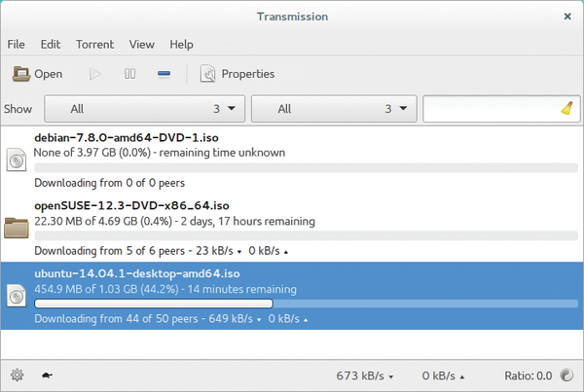The height and width of the screenshot is (392, 584).
Task: Click the debian torrent progress bar
Action: coord(306,167)
